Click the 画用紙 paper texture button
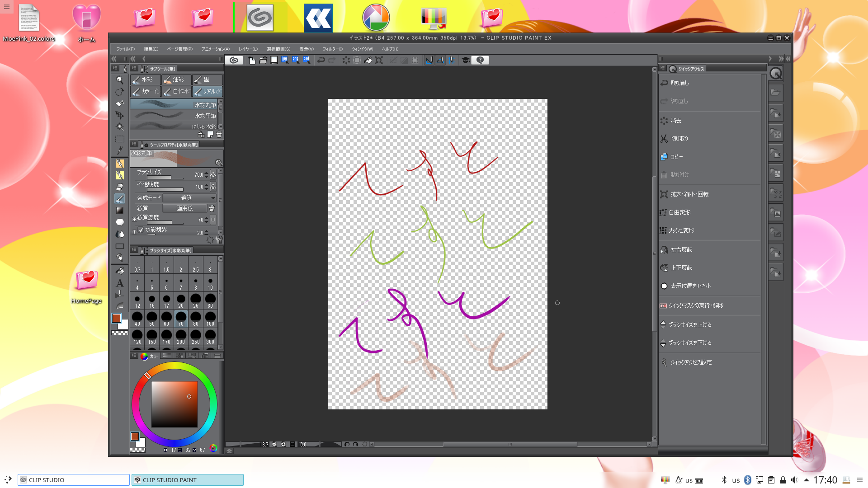Screen dimensions: 868x488 pyautogui.click(x=184, y=208)
